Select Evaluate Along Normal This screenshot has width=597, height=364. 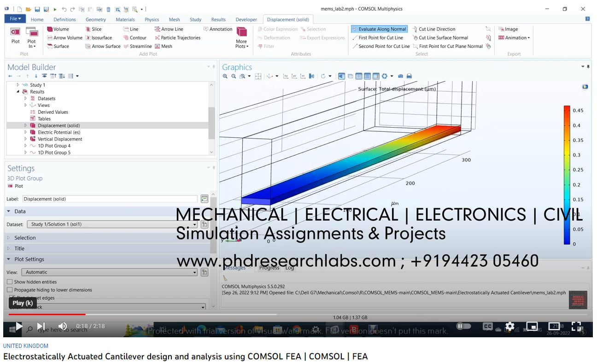coord(379,29)
